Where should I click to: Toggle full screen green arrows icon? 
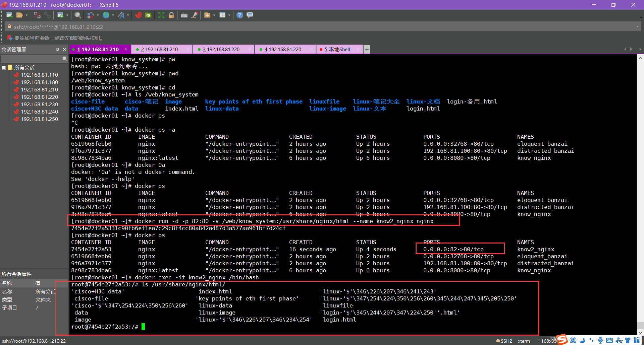(161, 15)
